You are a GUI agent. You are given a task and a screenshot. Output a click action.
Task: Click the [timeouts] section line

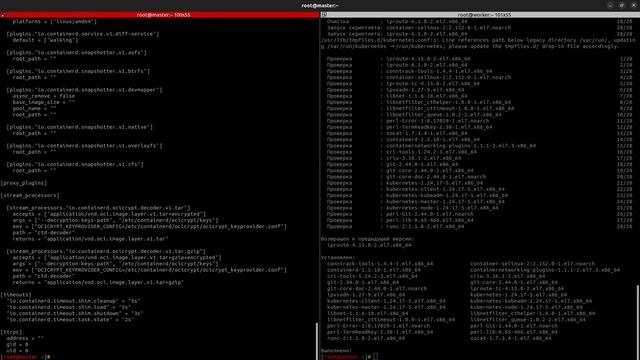pos(16,295)
